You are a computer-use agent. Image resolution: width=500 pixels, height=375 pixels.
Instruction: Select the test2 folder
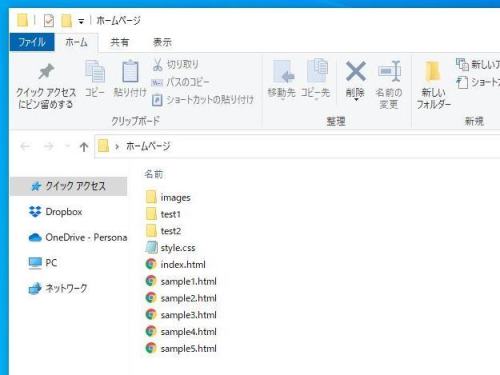click(163, 231)
